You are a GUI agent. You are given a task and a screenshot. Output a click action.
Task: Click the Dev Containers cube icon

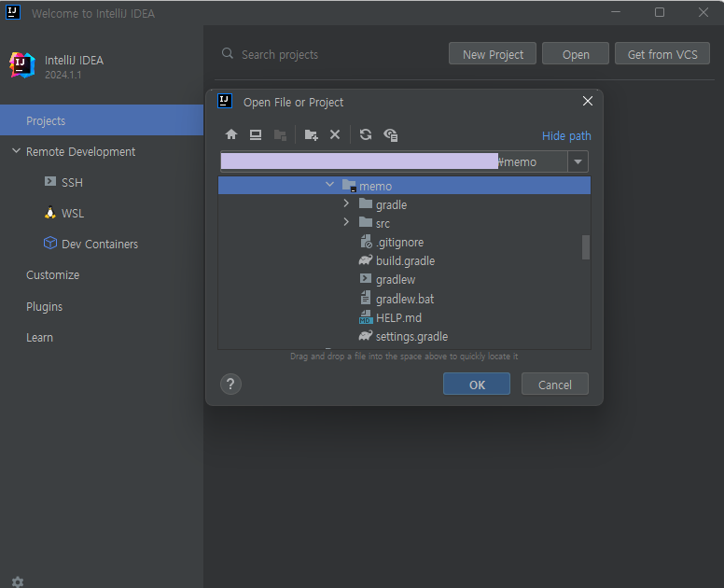click(x=49, y=243)
